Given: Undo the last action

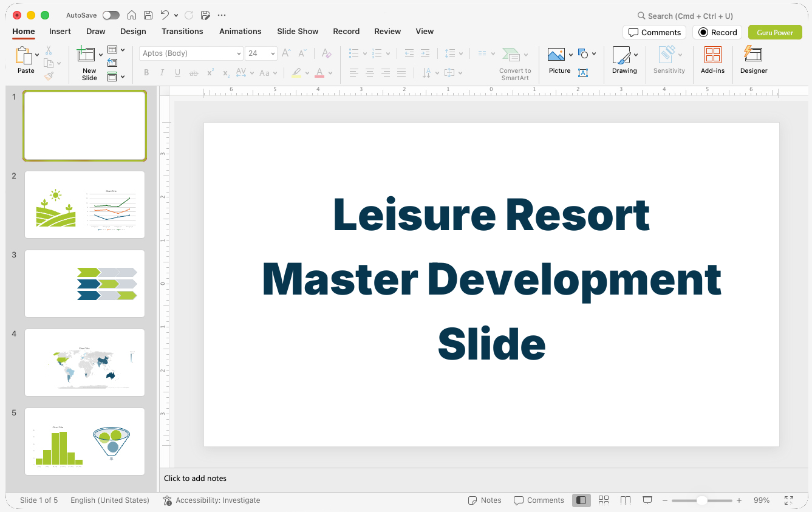Looking at the screenshot, I should (165, 15).
